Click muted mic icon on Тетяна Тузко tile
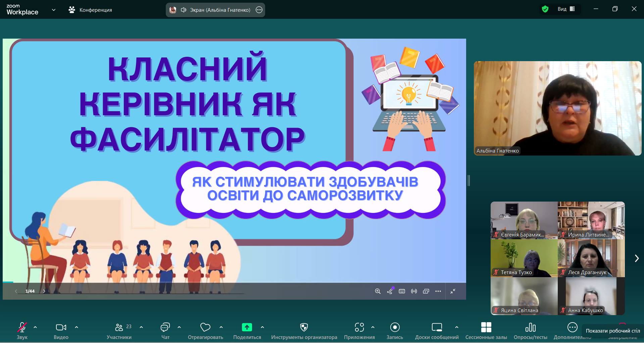644x343 pixels. [x=496, y=272]
